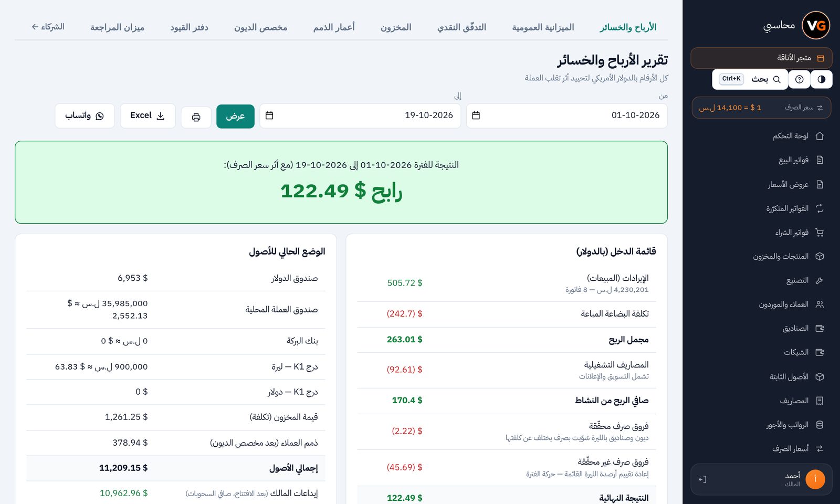Click people icon العملاء والموردون
The height and width of the screenshot is (504, 840).
(x=820, y=304)
